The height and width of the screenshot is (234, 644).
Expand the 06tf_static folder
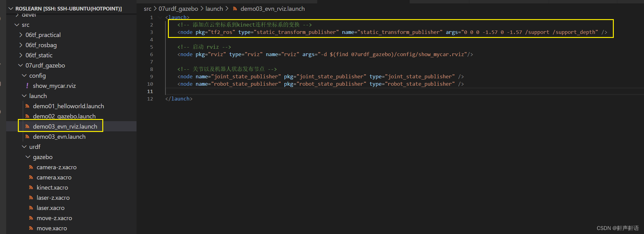pos(21,55)
